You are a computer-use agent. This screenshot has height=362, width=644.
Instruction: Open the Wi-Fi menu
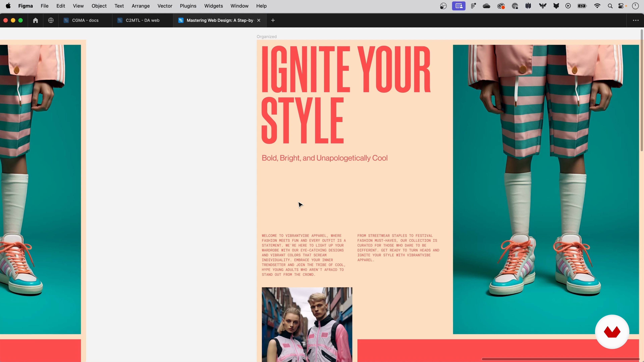click(x=597, y=6)
